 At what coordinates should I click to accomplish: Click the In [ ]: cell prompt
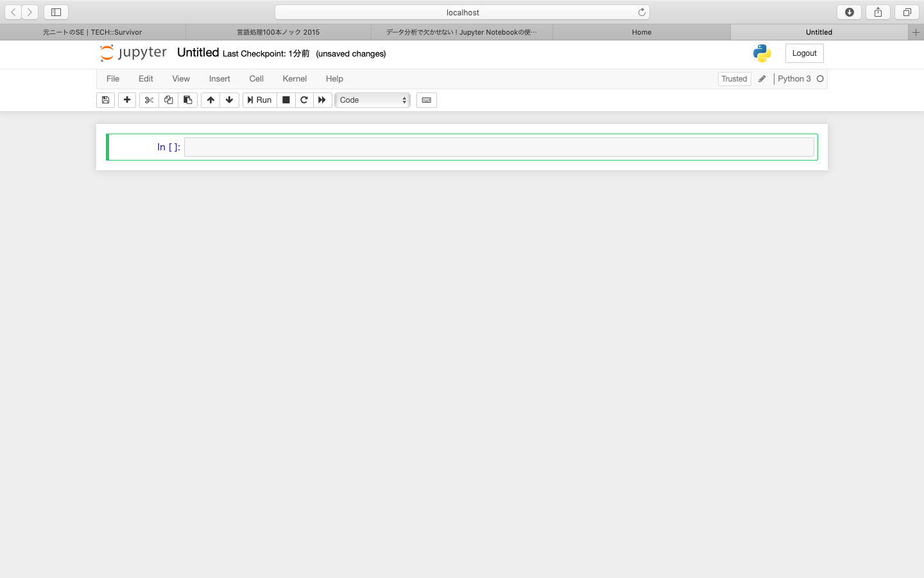pos(169,147)
